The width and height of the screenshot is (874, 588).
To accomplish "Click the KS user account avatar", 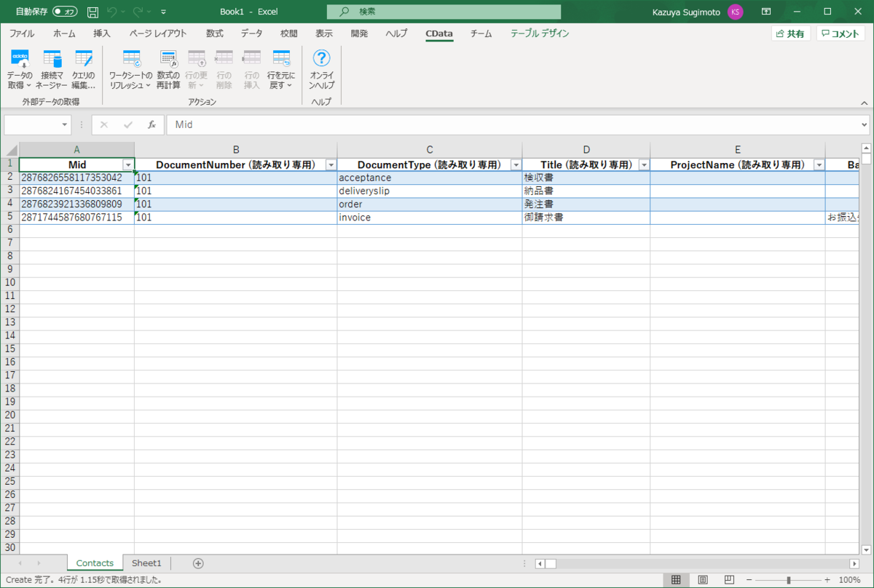I will 735,12.
